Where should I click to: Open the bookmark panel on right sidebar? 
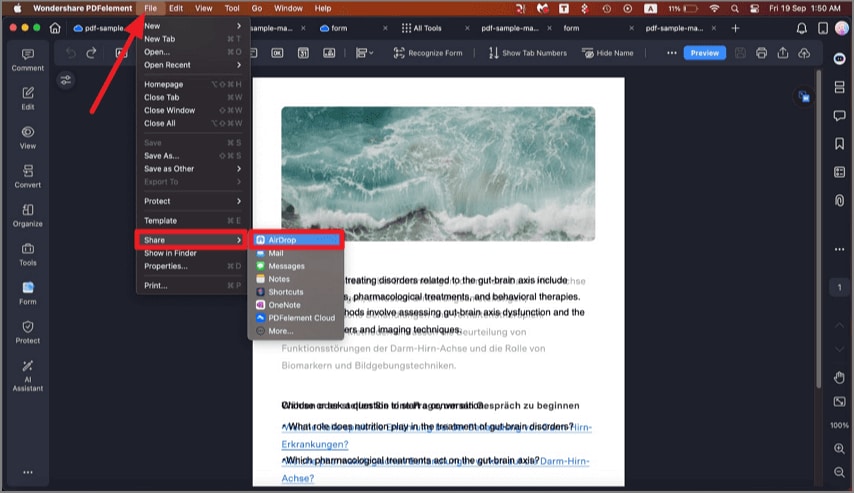[x=839, y=143]
